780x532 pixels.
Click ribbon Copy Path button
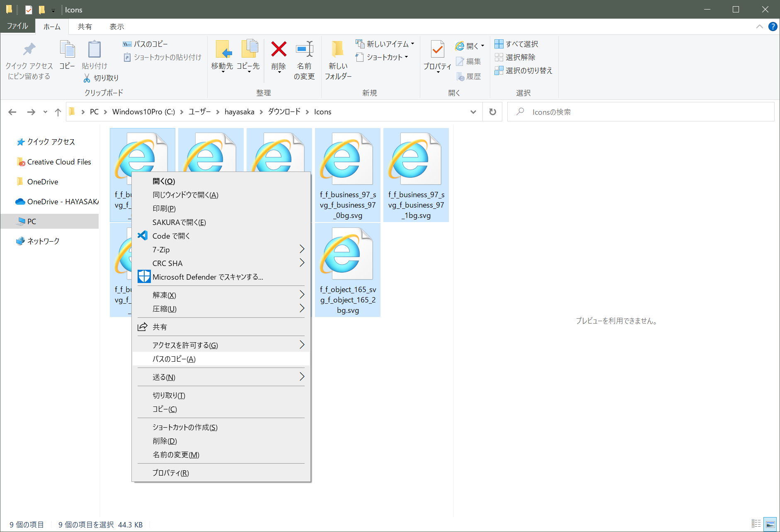tap(145, 44)
